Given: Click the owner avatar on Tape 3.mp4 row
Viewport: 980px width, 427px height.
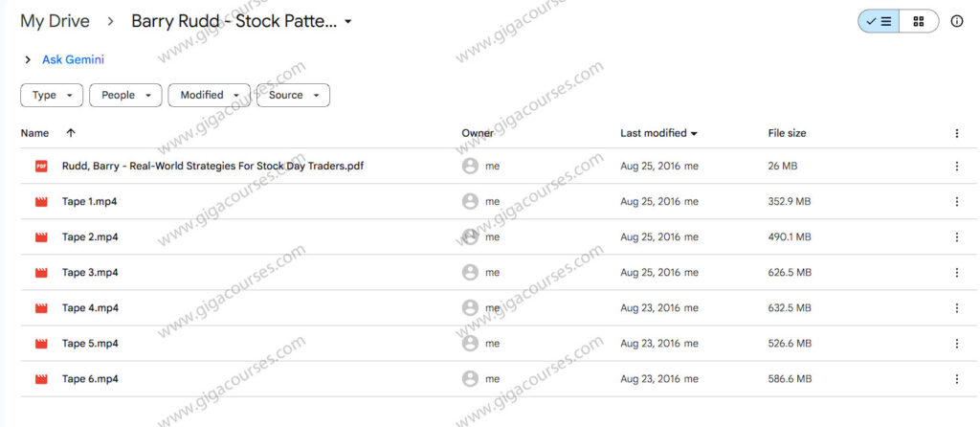Looking at the screenshot, I should click(470, 273).
